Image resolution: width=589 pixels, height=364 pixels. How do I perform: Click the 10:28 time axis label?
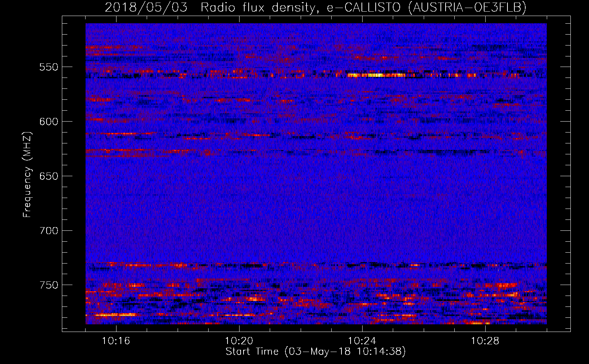click(x=485, y=341)
